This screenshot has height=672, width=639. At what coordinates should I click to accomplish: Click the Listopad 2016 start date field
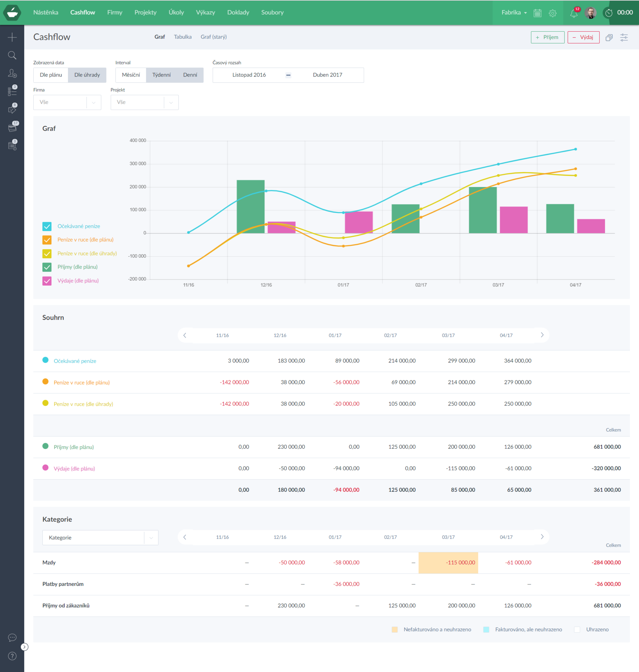click(x=249, y=75)
